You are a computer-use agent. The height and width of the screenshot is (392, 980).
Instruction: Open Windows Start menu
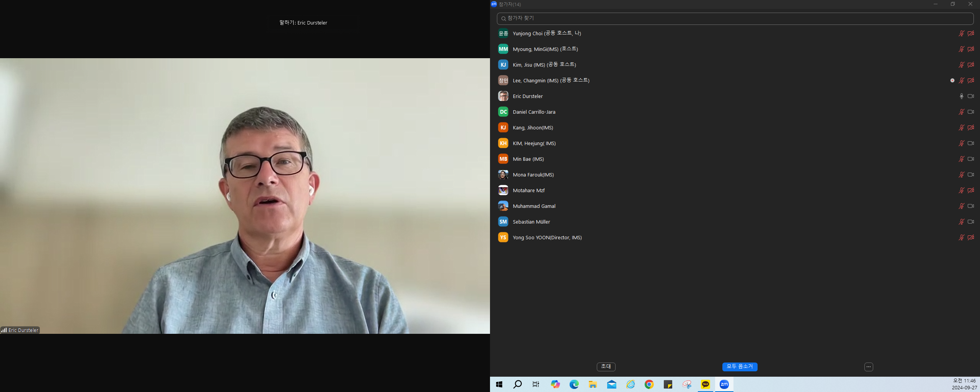[499, 384]
